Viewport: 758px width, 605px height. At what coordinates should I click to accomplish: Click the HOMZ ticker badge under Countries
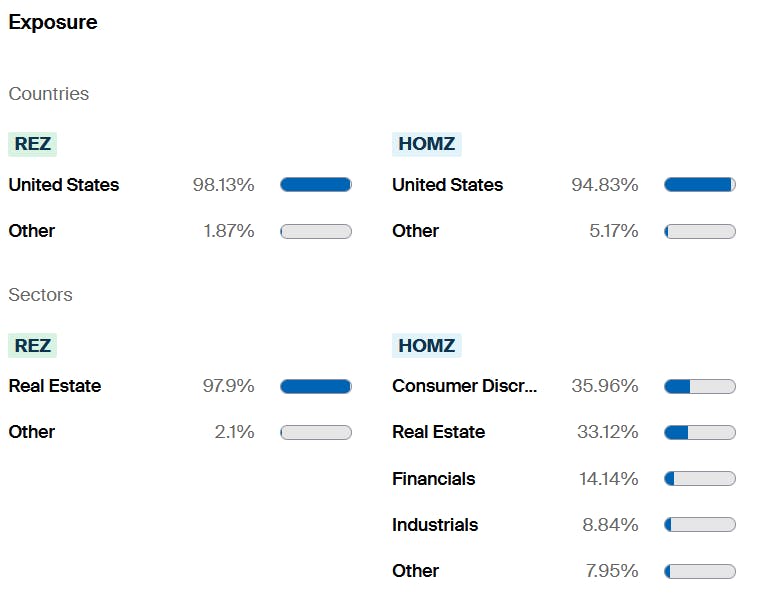pos(426,144)
